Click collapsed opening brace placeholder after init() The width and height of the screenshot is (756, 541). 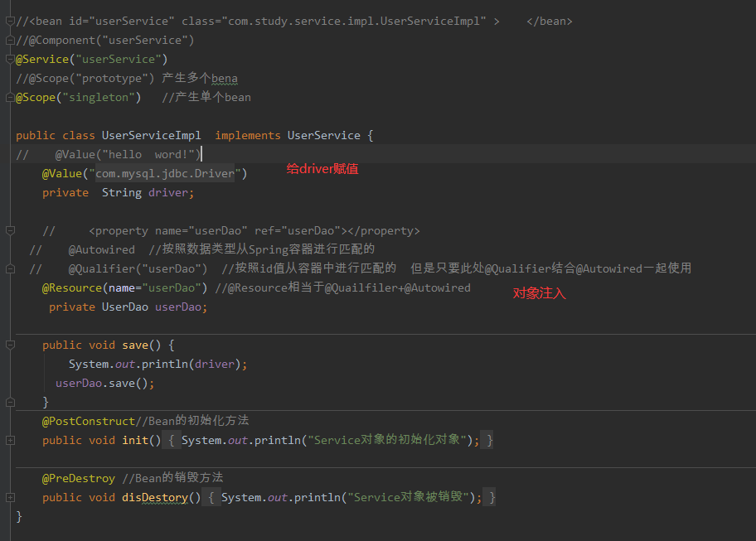(x=172, y=440)
